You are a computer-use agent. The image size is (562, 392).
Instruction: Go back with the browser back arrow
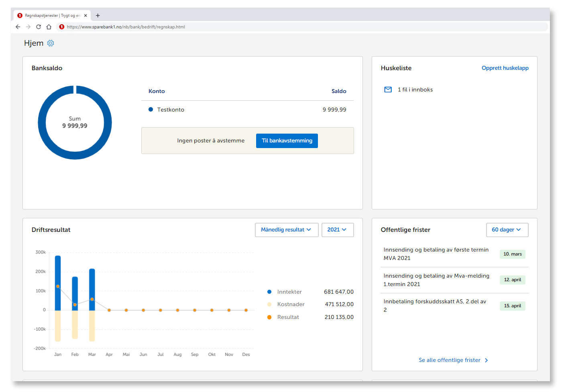coord(18,27)
